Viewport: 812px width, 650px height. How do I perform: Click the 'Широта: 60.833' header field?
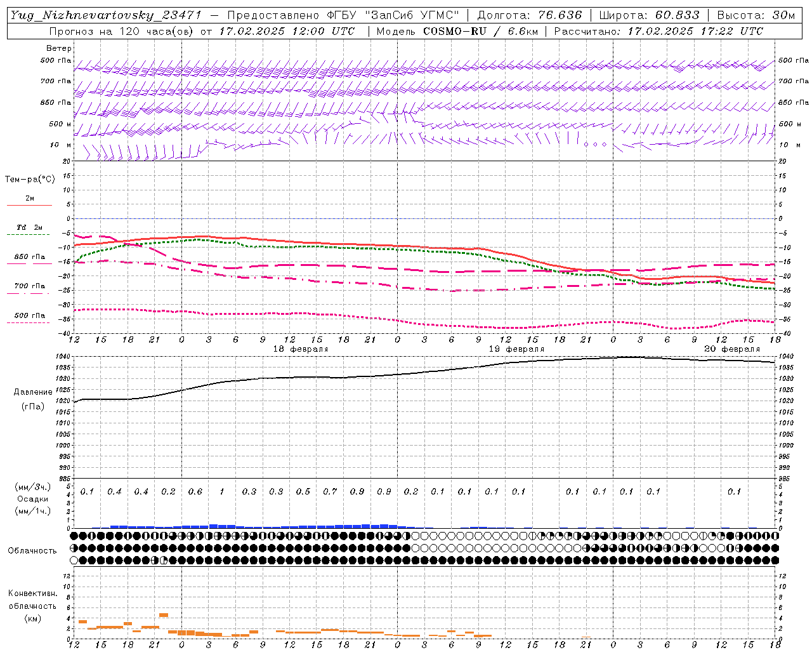(x=649, y=15)
